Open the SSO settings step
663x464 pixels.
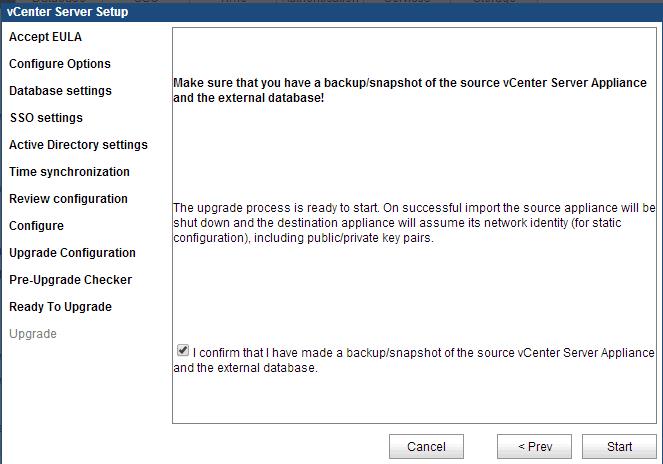click(x=46, y=118)
